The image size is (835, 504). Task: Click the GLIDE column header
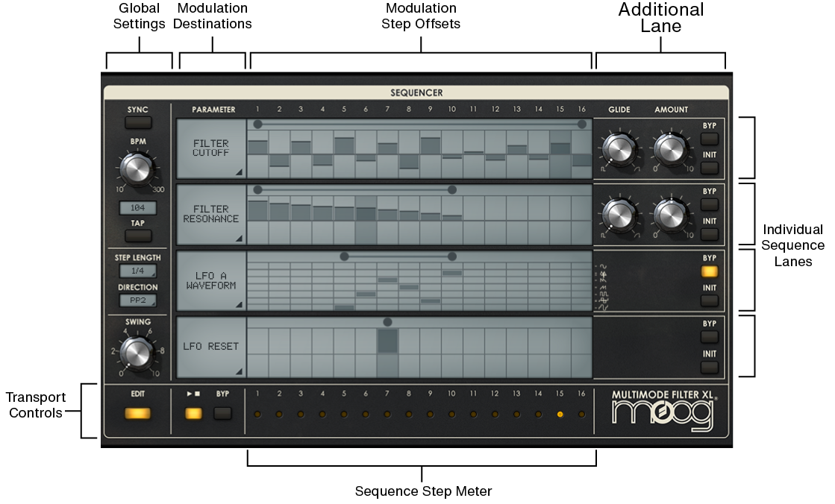point(619,110)
